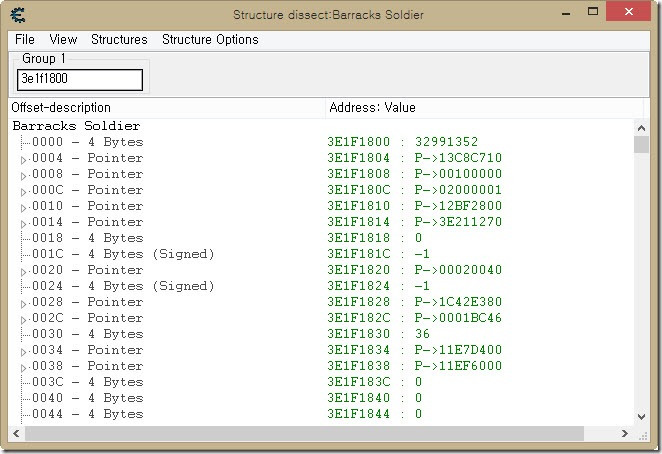Expand the 0014 Pointer node

click(x=24, y=224)
